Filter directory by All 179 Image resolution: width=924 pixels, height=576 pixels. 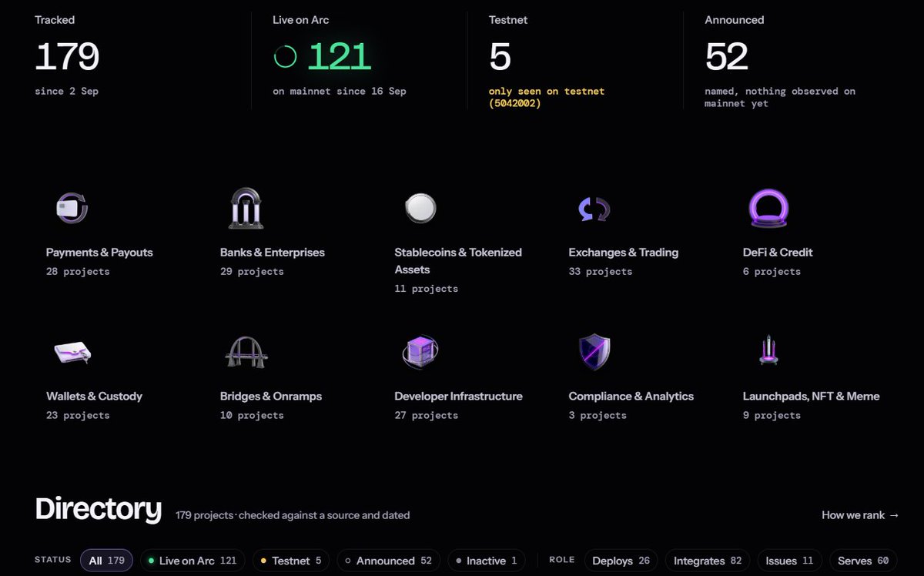click(107, 561)
